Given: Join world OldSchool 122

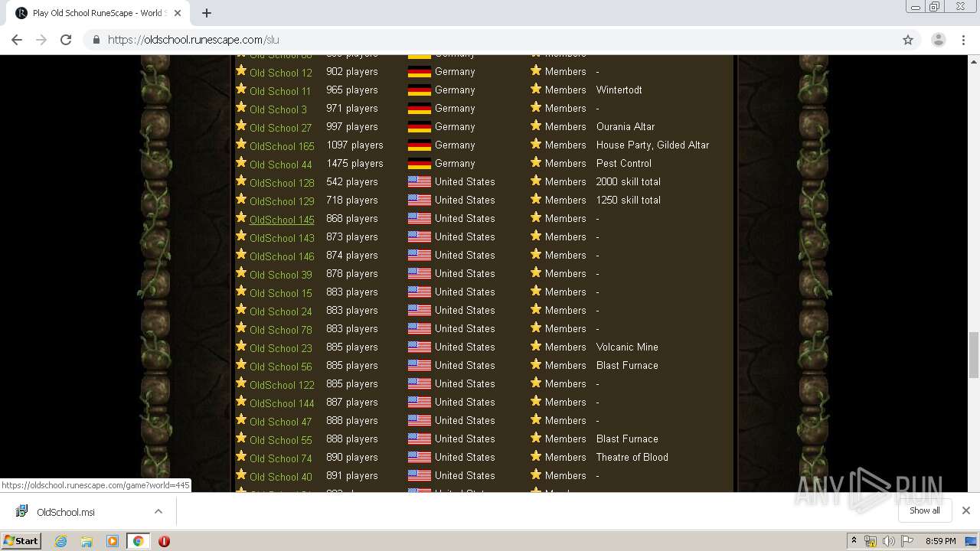Looking at the screenshot, I should pos(282,385).
